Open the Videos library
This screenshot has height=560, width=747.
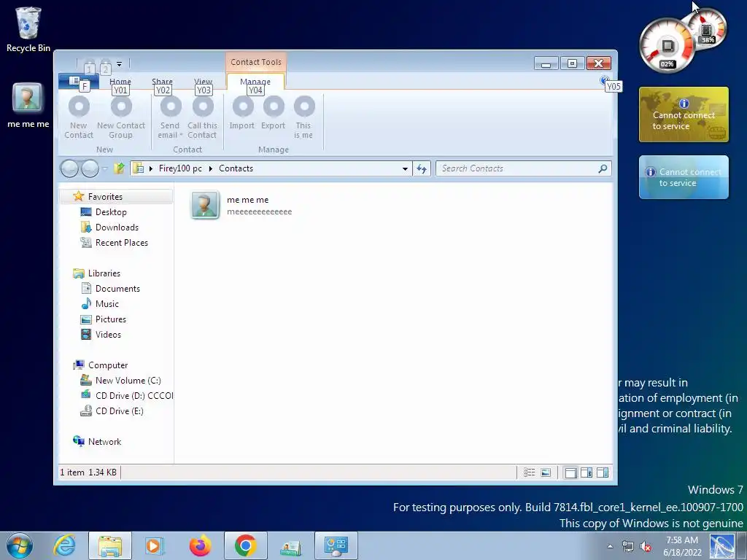[x=108, y=334]
